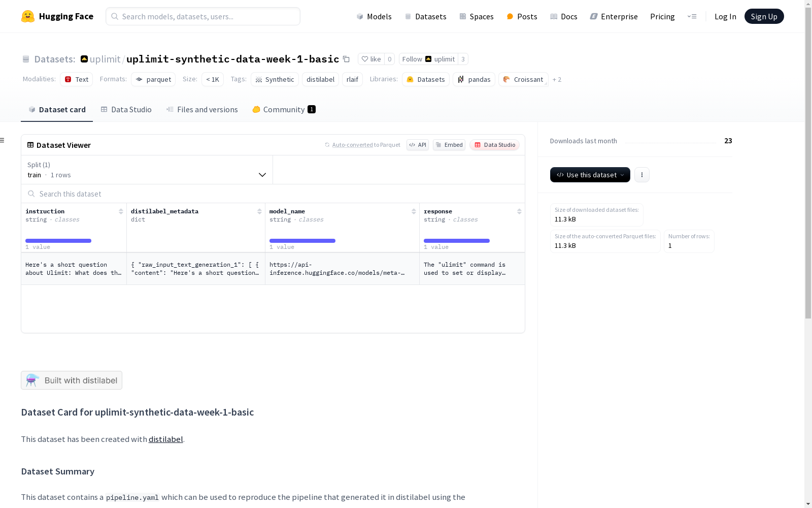Screen dimensions: 812x508
Task: Open the table of contents sidebar icon
Action: pos(3,140)
